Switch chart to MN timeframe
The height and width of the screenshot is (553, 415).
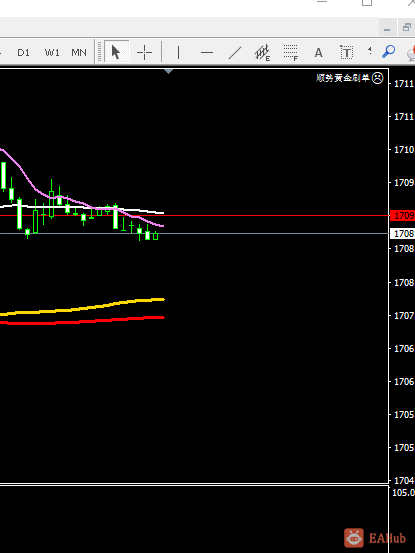coord(79,53)
